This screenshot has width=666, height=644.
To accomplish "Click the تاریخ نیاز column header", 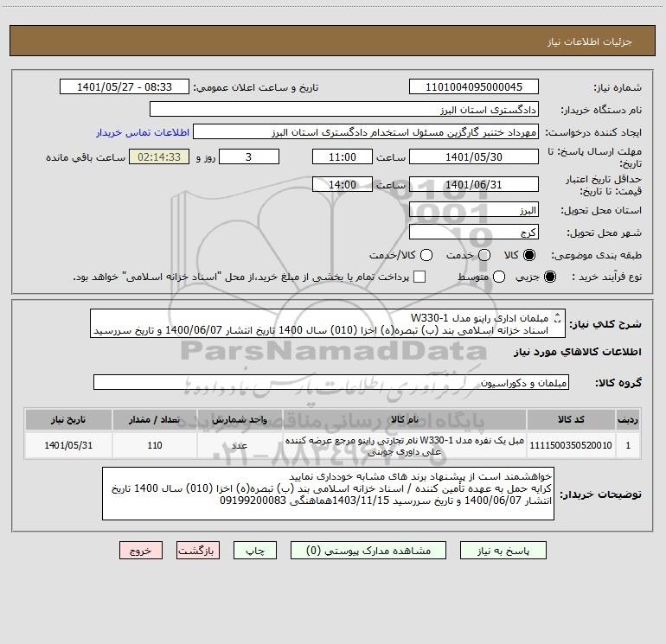I will click(68, 419).
